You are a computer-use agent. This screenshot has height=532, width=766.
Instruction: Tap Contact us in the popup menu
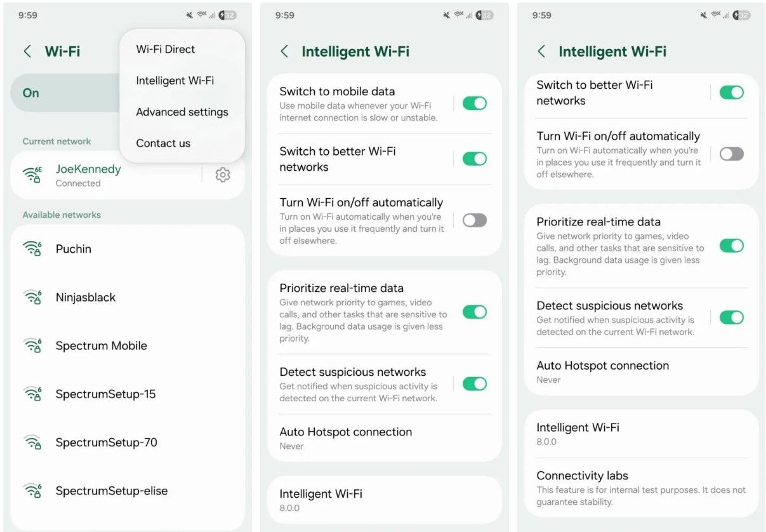click(163, 143)
